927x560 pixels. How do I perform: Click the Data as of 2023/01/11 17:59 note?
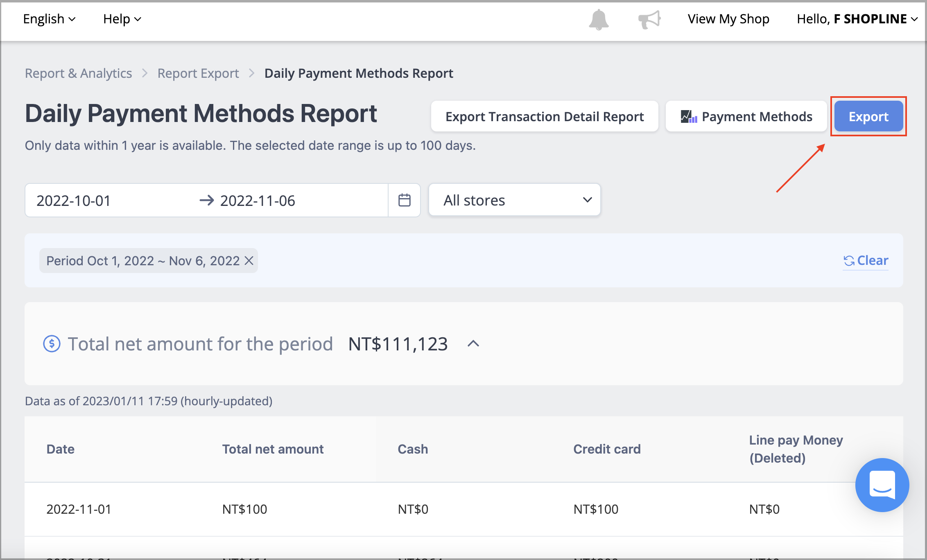pos(149,401)
